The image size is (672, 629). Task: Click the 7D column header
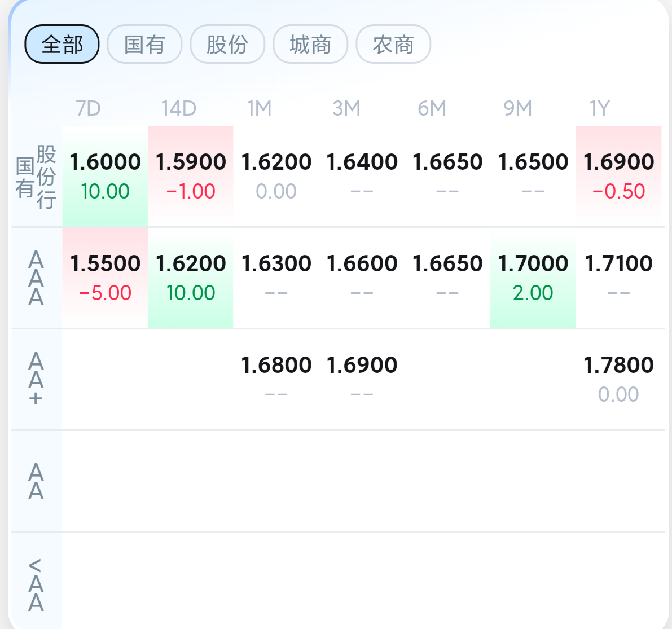88,108
